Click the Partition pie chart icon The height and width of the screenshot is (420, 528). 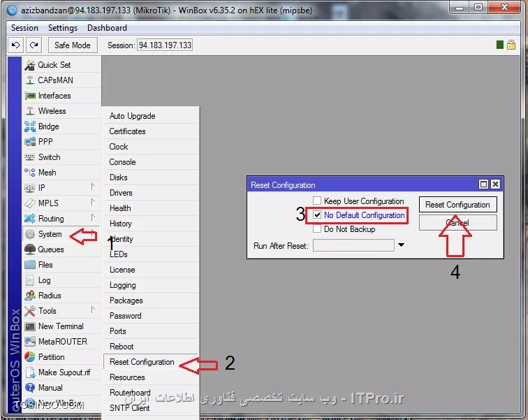tap(29, 357)
